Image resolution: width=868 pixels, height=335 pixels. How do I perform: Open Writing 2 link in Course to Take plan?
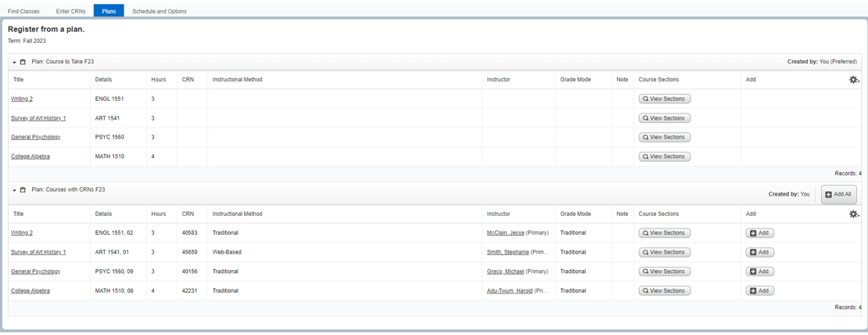point(22,99)
